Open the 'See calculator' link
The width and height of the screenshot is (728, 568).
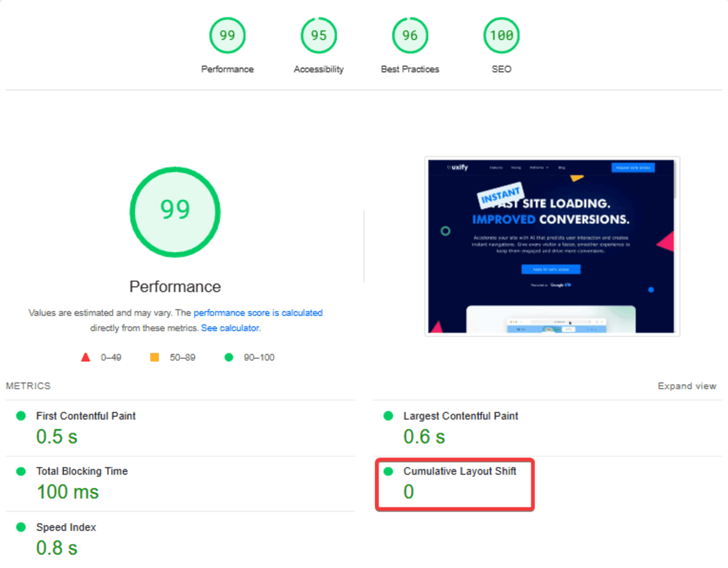coord(230,328)
